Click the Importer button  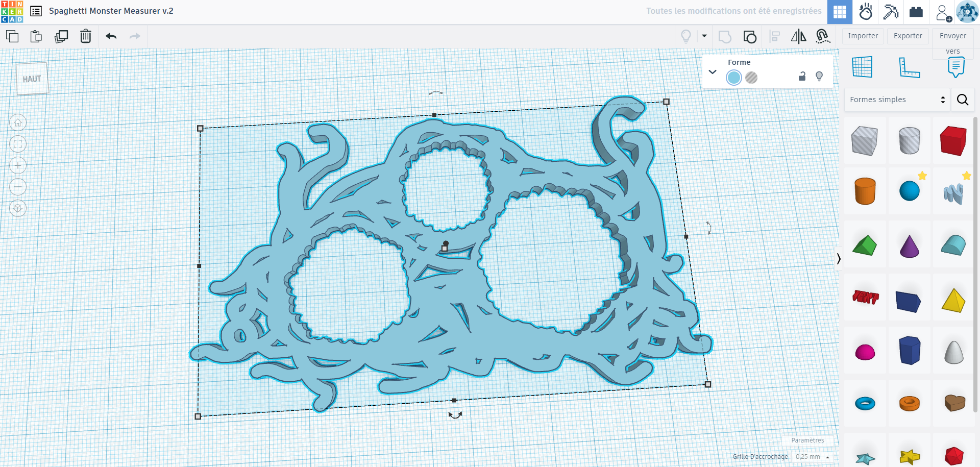click(863, 36)
